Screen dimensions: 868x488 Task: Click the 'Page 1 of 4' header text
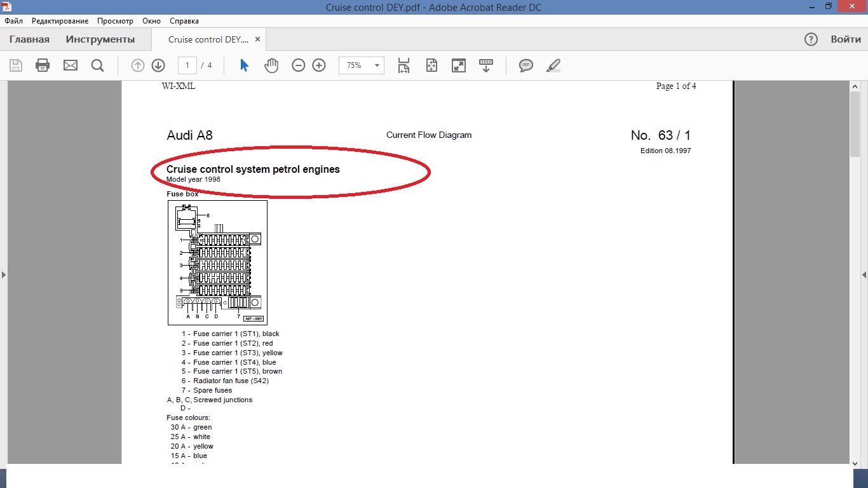pyautogui.click(x=676, y=86)
